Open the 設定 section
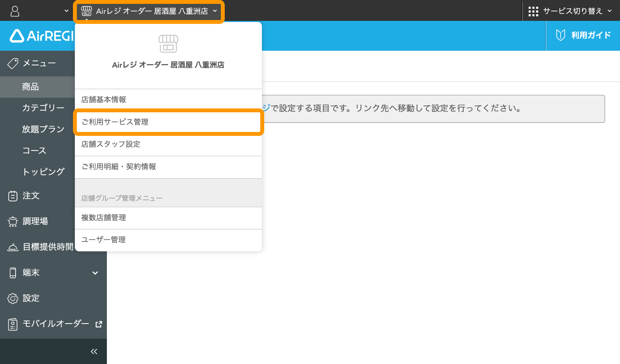The height and width of the screenshot is (364, 620). pyautogui.click(x=31, y=298)
